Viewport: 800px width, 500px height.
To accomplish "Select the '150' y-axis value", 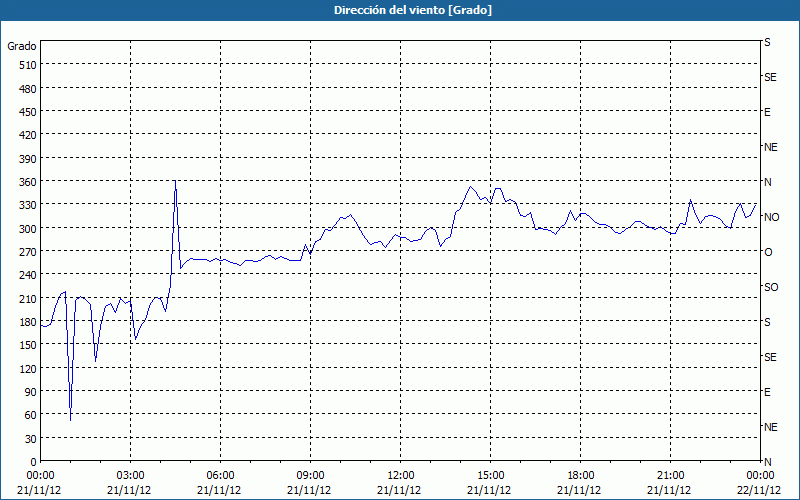I will (x=29, y=345).
